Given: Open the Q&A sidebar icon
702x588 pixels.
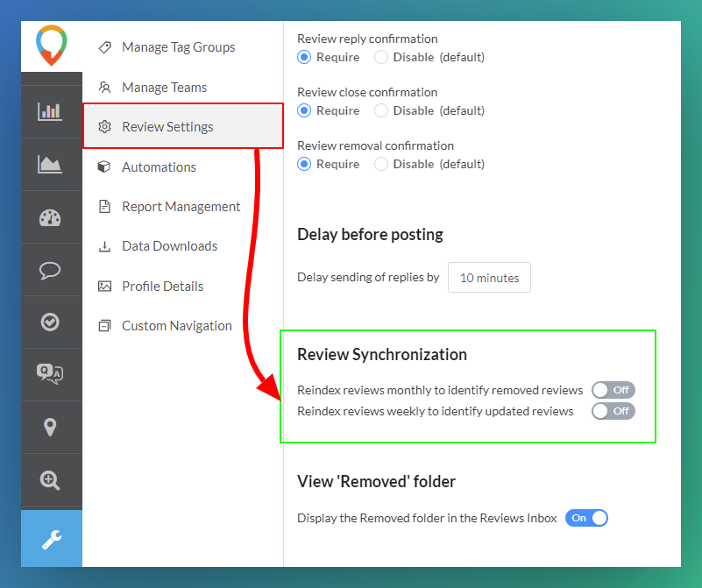Looking at the screenshot, I should tap(50, 374).
